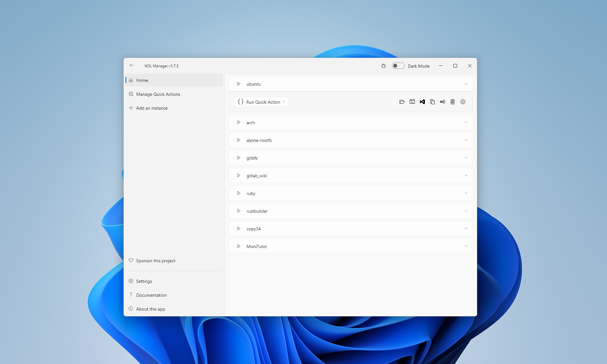Open instance Settings gear icon for ubuntu
The height and width of the screenshot is (364, 607).
click(x=463, y=101)
